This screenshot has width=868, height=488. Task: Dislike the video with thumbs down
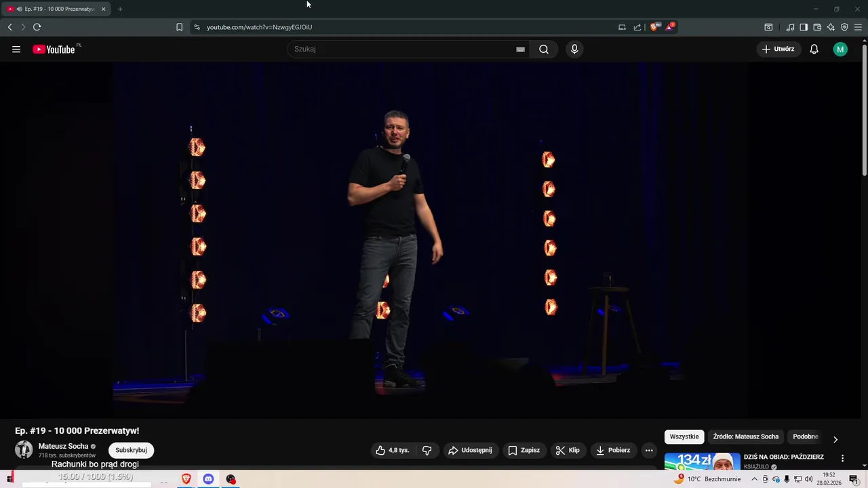pyautogui.click(x=427, y=450)
